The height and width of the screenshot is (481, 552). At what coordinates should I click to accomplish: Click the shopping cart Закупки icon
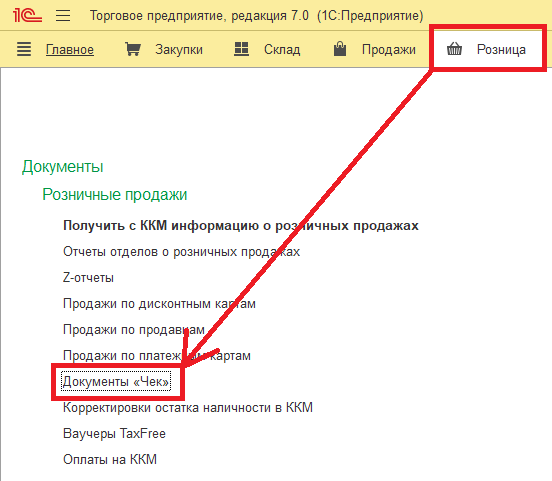[x=133, y=49]
